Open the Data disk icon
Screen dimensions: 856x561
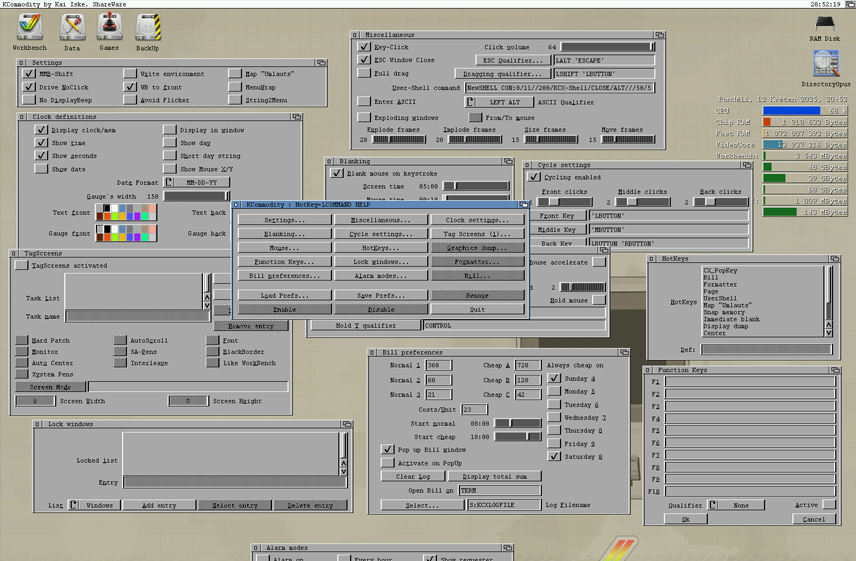(x=72, y=27)
